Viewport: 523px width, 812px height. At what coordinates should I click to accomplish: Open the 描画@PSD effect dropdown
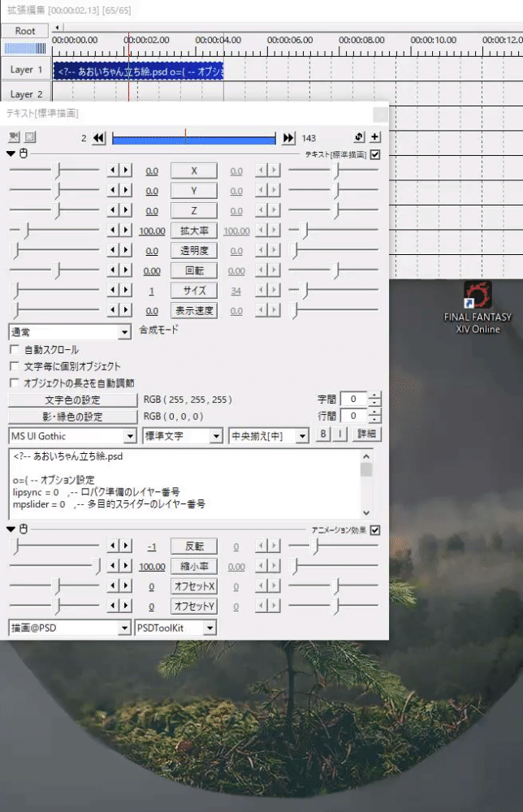(x=69, y=628)
